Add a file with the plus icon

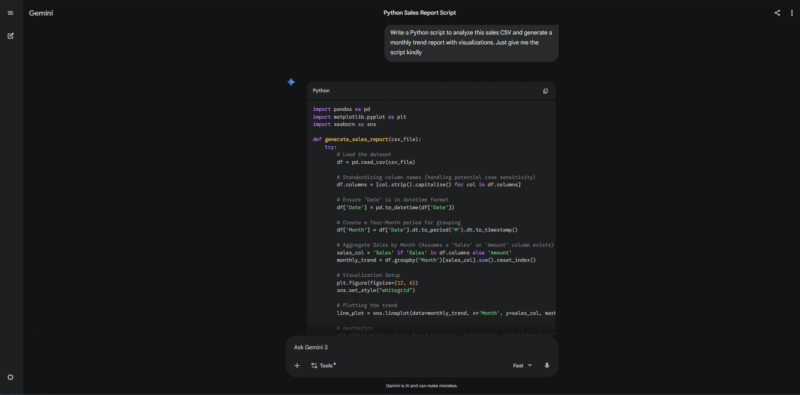[x=297, y=365]
